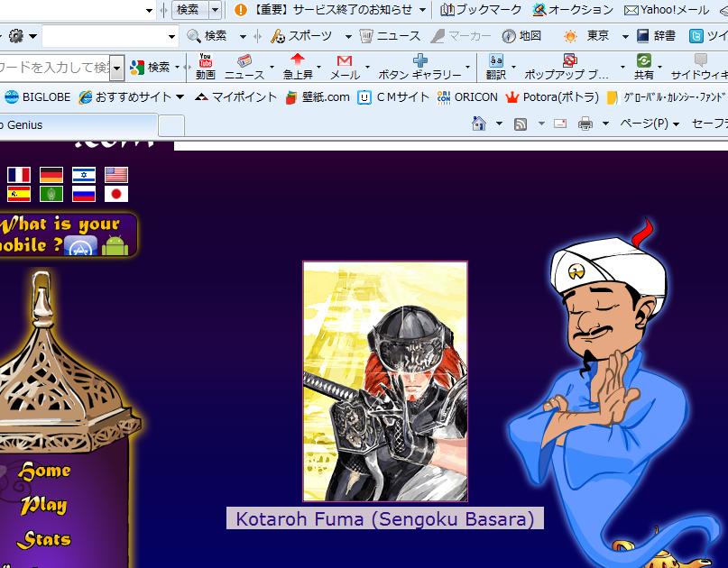Select the Spanish flag language
The image size is (728, 568).
tap(19, 194)
